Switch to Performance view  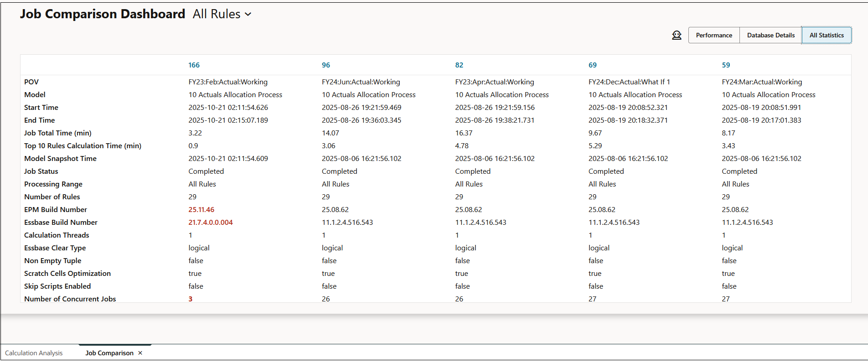click(x=714, y=35)
